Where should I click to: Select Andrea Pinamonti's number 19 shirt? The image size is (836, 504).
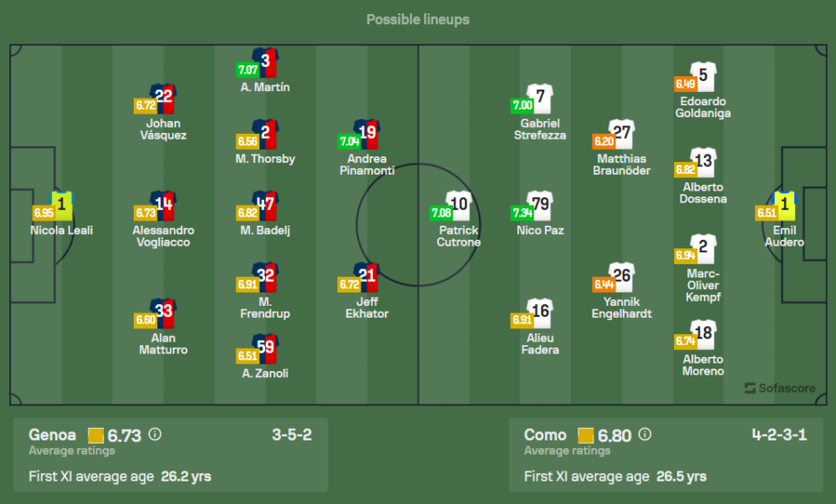(367, 134)
